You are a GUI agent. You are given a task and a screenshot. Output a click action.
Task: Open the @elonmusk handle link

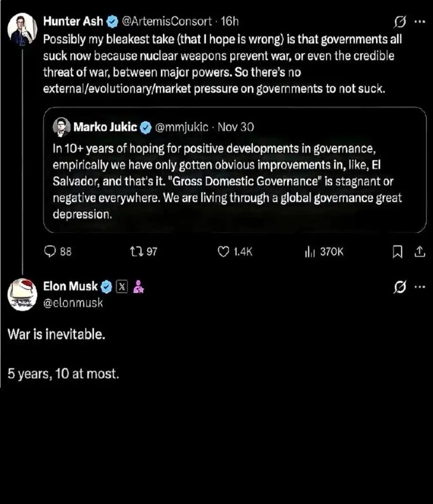coord(73,302)
